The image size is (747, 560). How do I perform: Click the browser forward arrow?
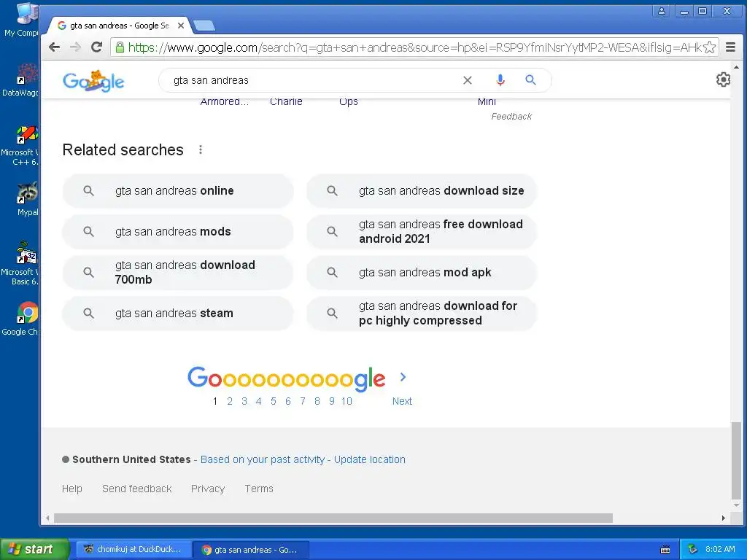[75, 47]
